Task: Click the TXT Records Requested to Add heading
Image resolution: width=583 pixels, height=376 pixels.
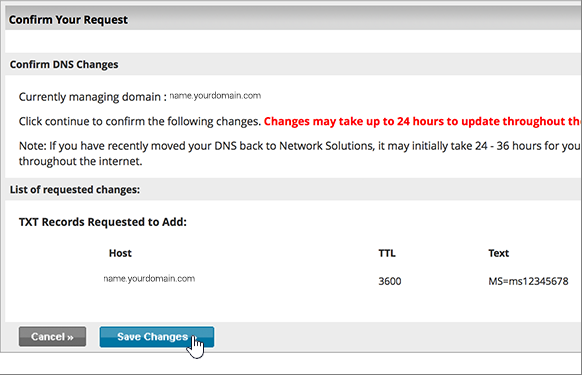Action: tap(103, 222)
